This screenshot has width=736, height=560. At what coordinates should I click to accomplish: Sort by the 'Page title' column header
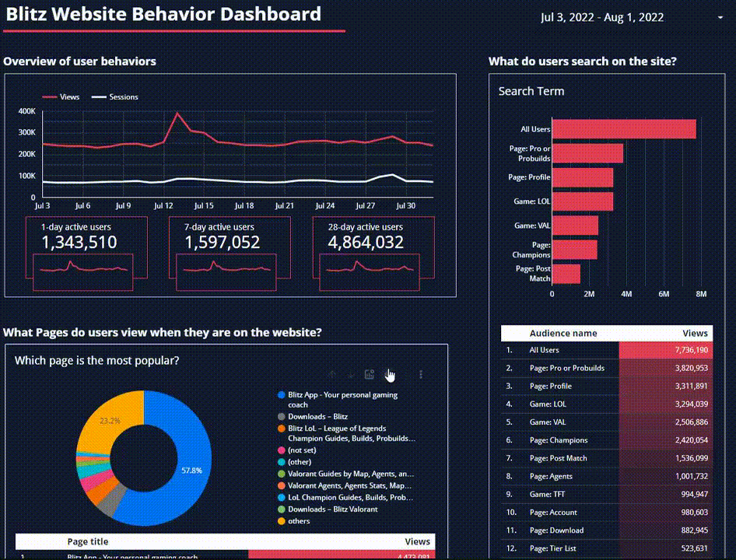(x=88, y=541)
